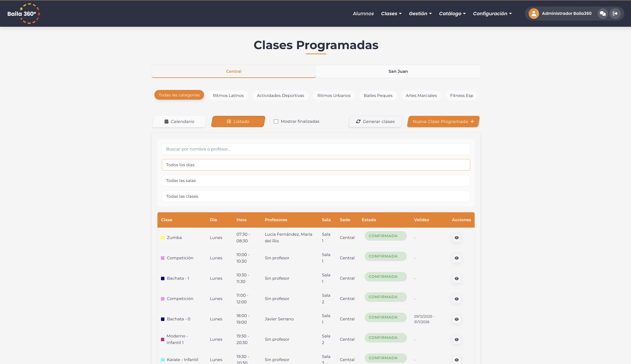Click the refresh icon on Generar clases
The width and height of the screenshot is (631, 364).
pyautogui.click(x=358, y=122)
